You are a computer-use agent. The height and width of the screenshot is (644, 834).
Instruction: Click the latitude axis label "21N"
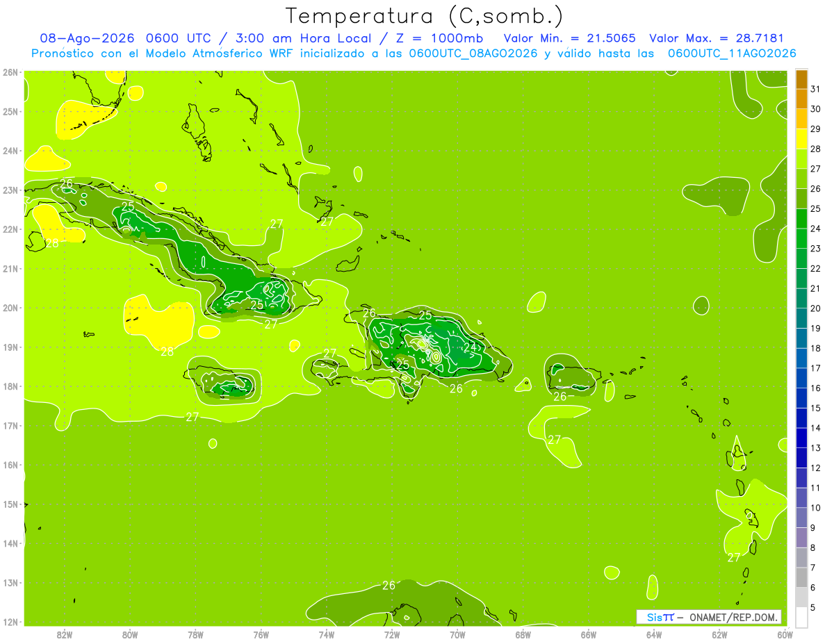(x=10, y=269)
